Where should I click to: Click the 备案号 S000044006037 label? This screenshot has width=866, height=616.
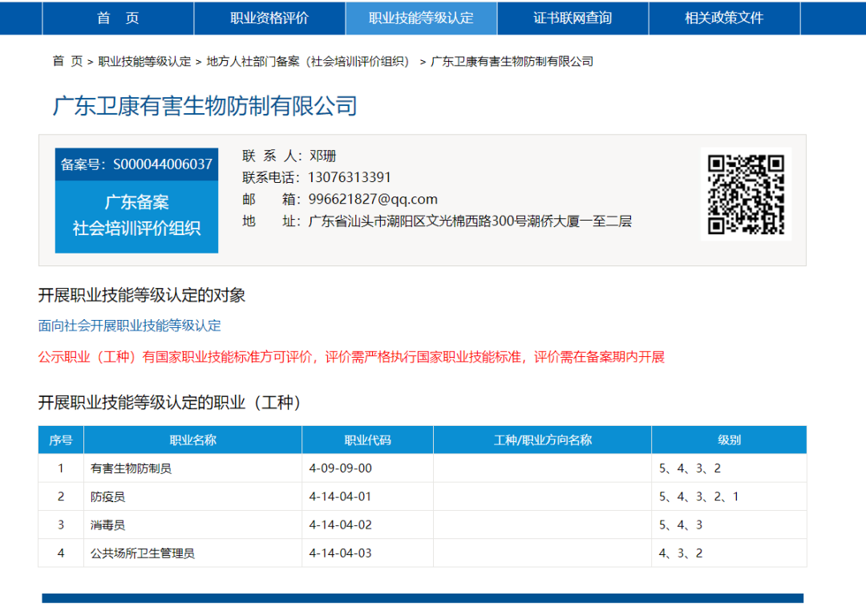[136, 164]
